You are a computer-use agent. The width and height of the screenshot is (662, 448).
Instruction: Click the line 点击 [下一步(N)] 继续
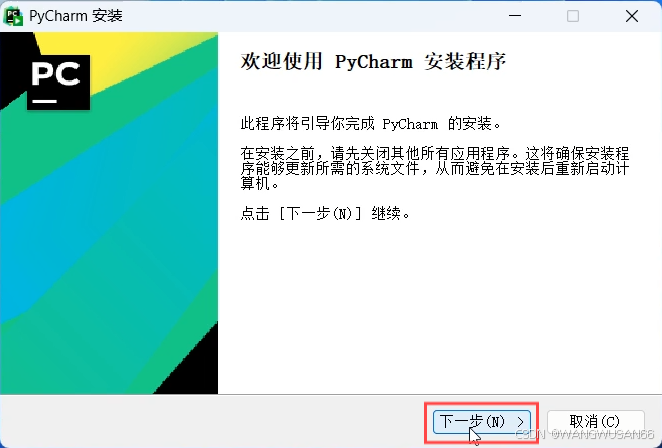(x=326, y=213)
